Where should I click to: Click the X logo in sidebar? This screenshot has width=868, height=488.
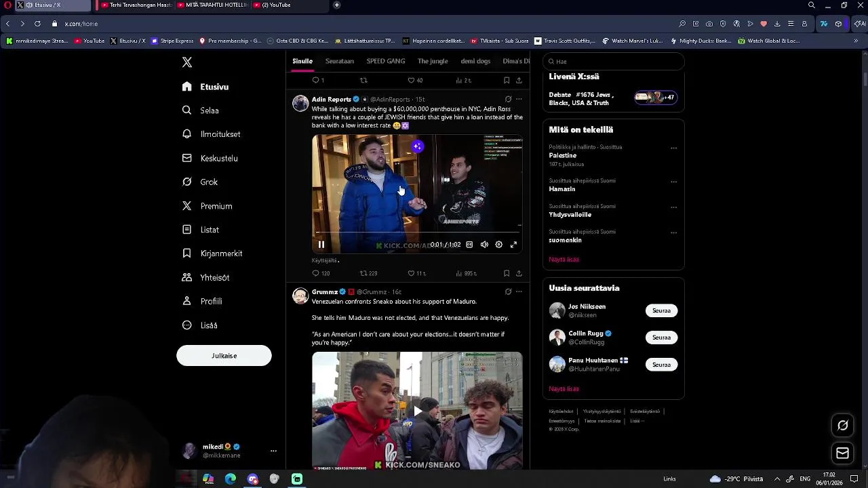coord(187,62)
